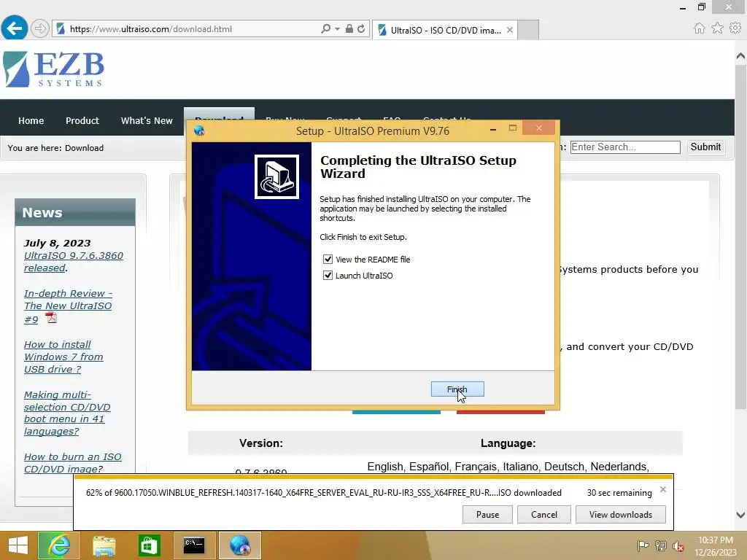Open the Home navigation item

pyautogui.click(x=31, y=121)
